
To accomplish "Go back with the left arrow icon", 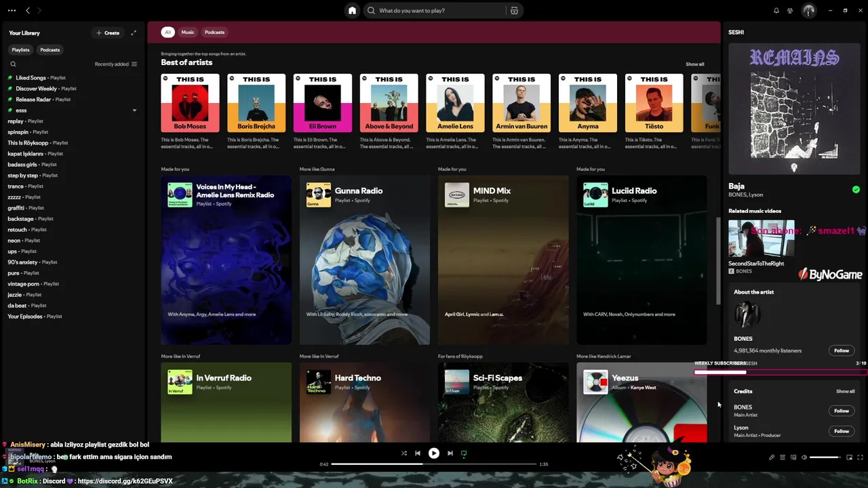I will coord(28,10).
